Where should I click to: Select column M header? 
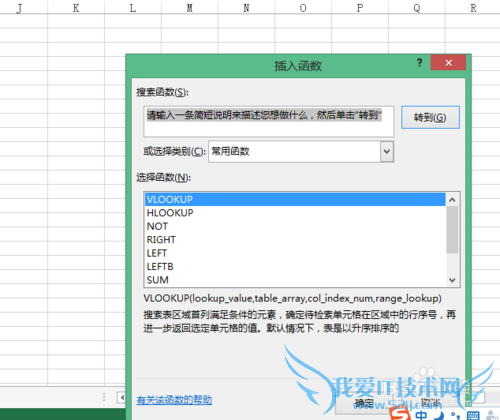tap(190, 7)
